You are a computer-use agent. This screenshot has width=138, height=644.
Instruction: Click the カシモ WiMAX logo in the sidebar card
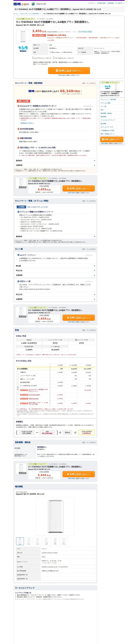point(107,87)
